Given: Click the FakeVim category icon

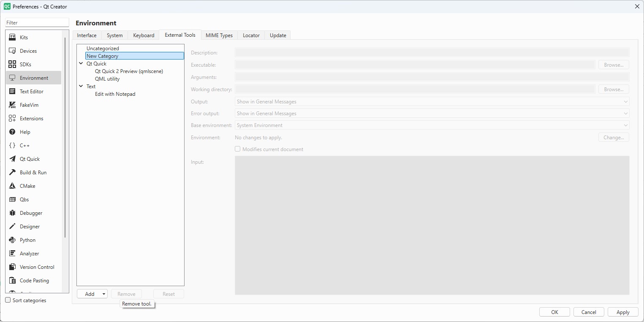Looking at the screenshot, I should (12, 105).
